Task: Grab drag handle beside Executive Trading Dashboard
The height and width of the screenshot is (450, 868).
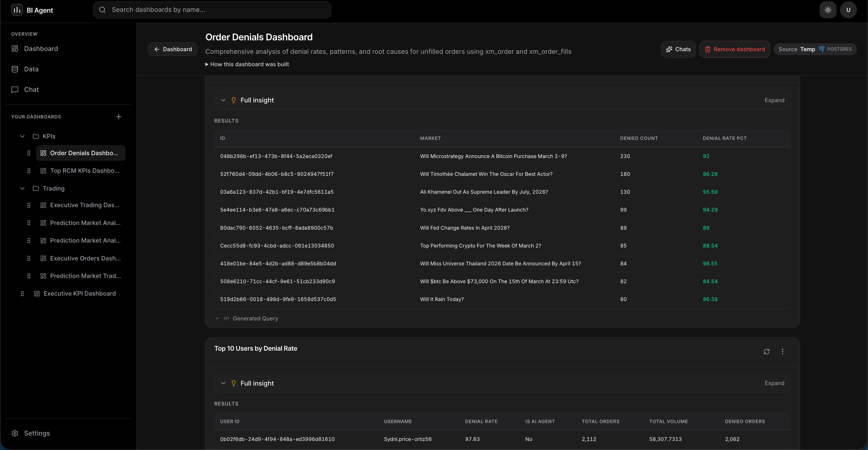Action: (29, 205)
